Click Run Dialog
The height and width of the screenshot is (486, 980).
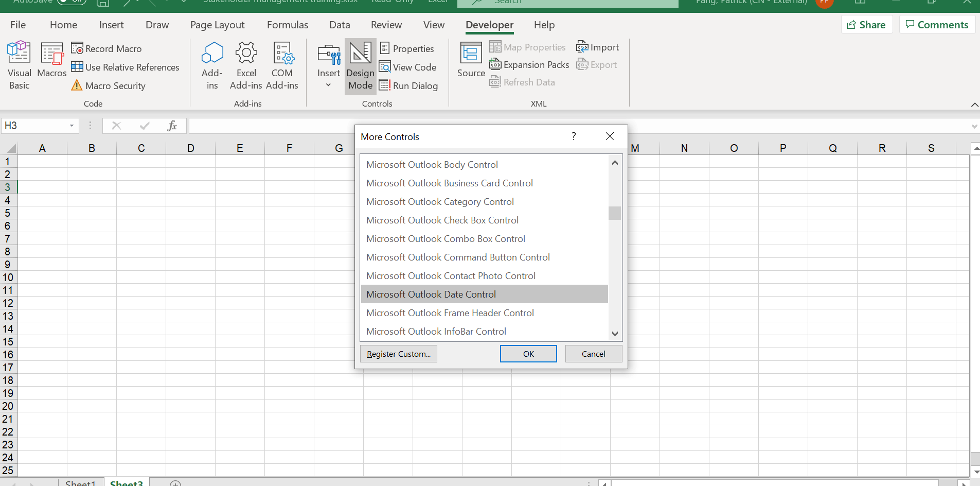(408, 85)
